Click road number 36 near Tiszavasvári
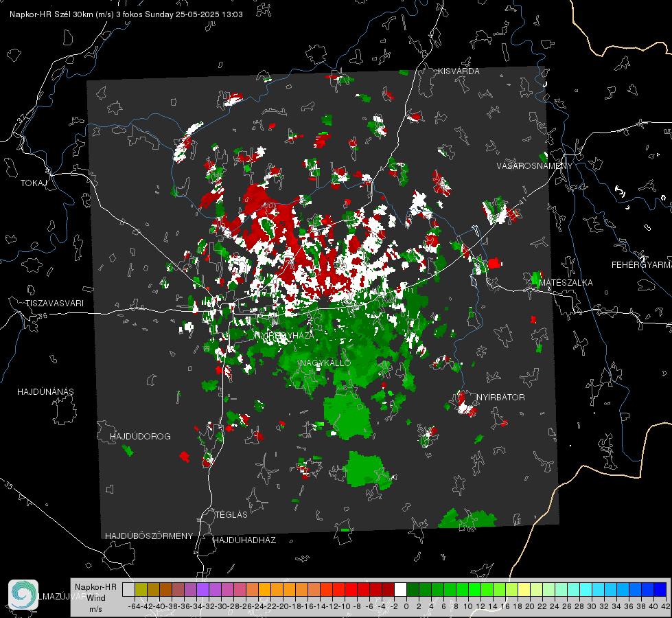This screenshot has width=672, height=618. pos(43,316)
